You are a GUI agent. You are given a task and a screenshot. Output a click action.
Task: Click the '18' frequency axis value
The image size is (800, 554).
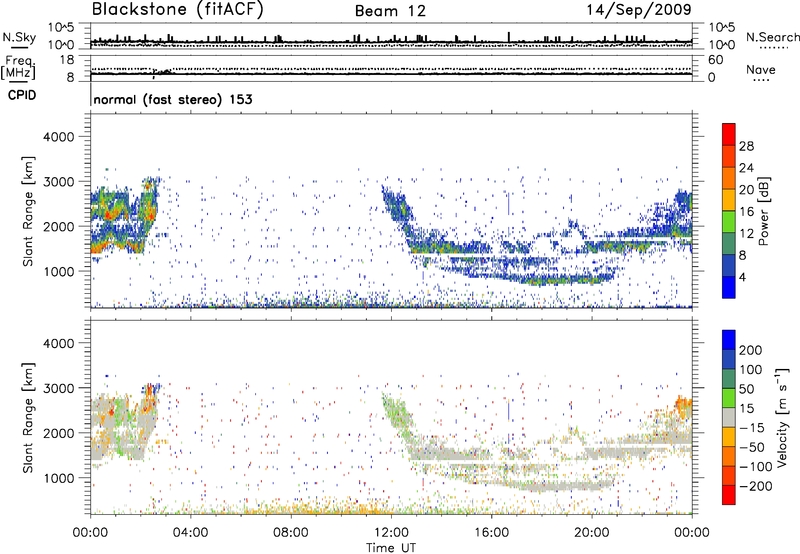tap(67, 60)
